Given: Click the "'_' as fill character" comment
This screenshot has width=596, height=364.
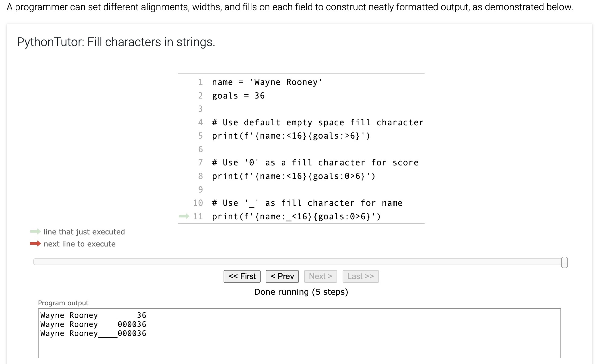Looking at the screenshot, I should click(307, 203).
